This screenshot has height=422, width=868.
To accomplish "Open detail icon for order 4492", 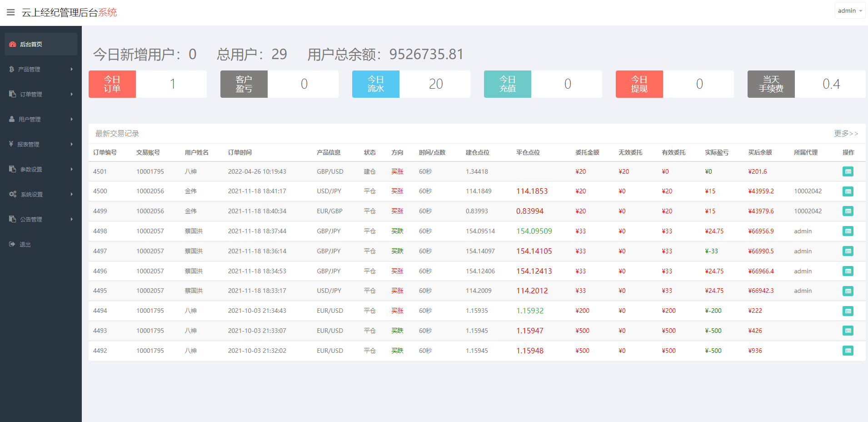I will (x=848, y=351).
